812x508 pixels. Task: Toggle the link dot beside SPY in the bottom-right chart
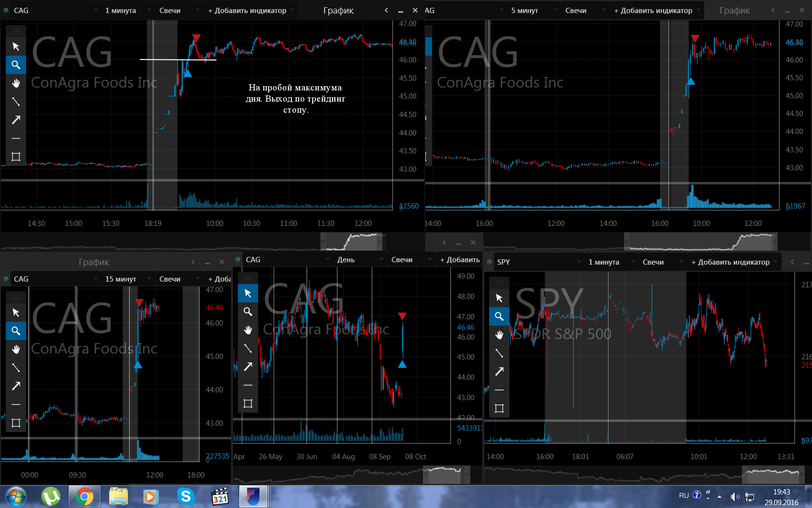point(489,262)
